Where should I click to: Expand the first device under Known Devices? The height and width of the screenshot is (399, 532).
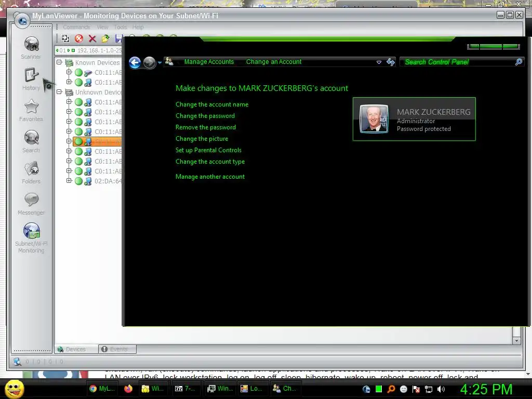[x=69, y=72]
